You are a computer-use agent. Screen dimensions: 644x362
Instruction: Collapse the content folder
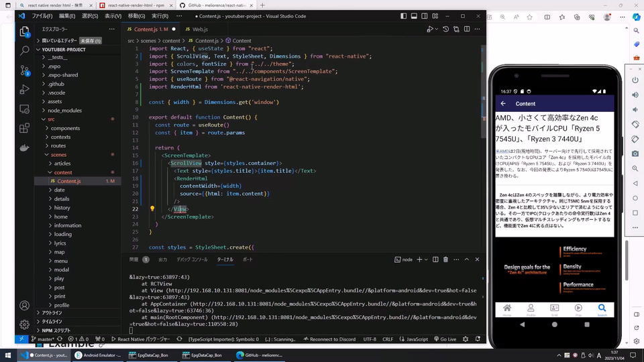click(62, 172)
